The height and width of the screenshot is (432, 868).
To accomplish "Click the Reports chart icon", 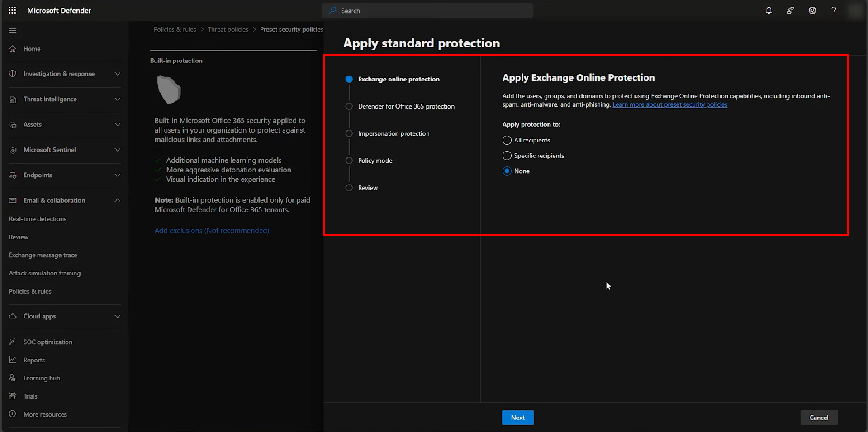I will pyautogui.click(x=13, y=360).
